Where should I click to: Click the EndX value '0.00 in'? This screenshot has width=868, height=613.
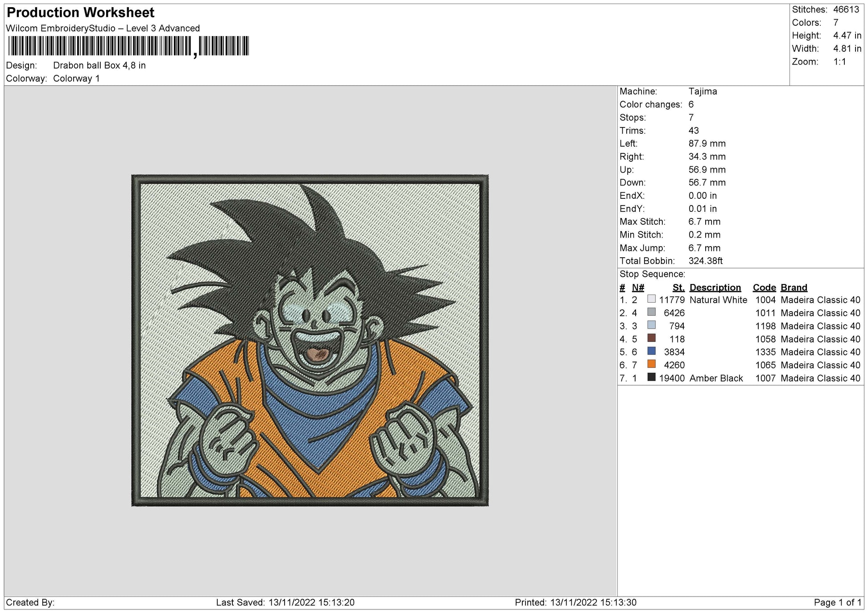tap(703, 196)
